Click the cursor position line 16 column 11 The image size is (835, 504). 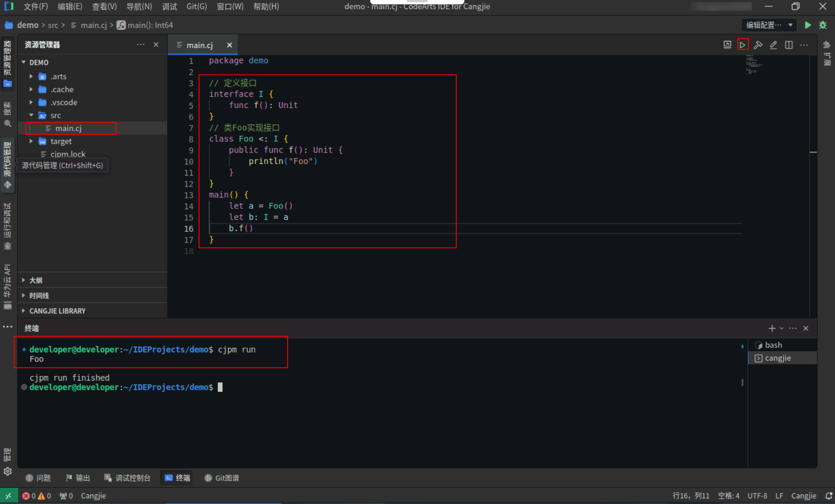point(691,496)
